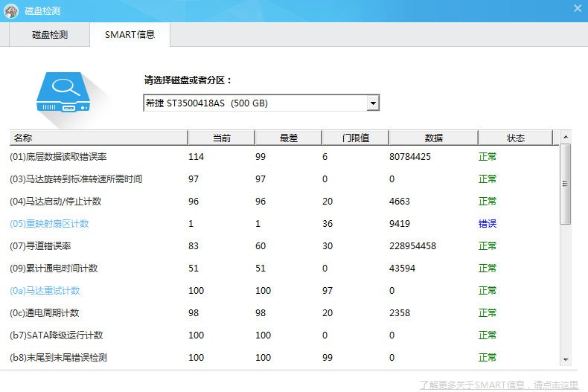Open the disk selection dropdown
This screenshot has height=392, width=588.
[x=261, y=103]
